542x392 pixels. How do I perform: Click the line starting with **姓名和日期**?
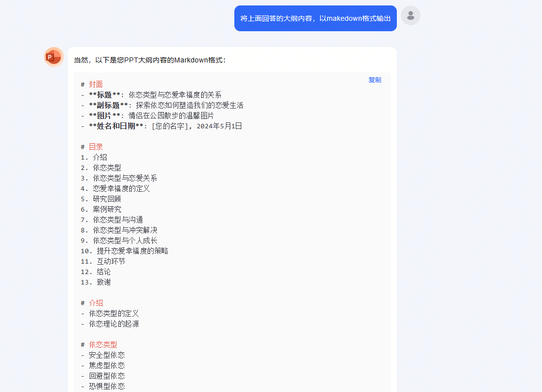162,126
